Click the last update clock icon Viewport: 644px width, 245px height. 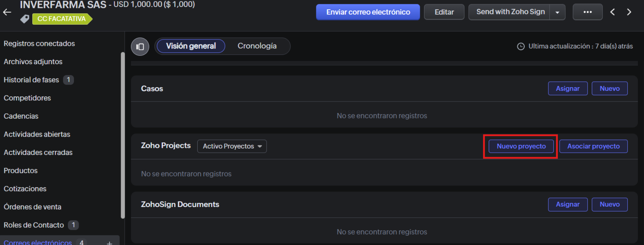pyautogui.click(x=520, y=46)
